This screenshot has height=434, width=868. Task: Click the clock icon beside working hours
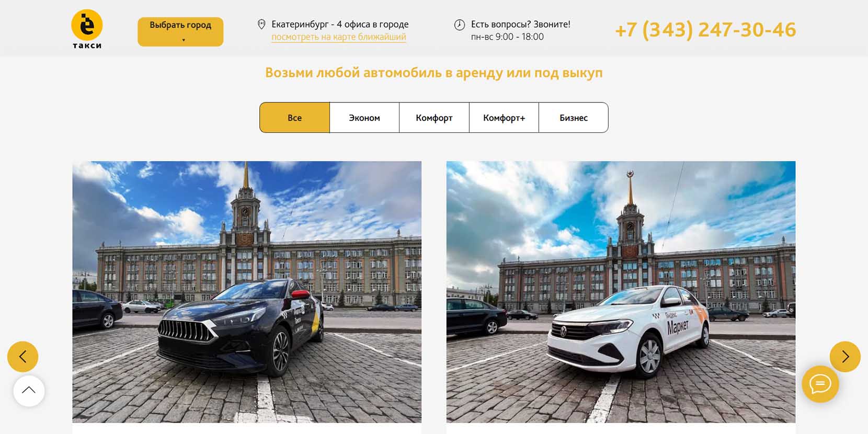[460, 25]
